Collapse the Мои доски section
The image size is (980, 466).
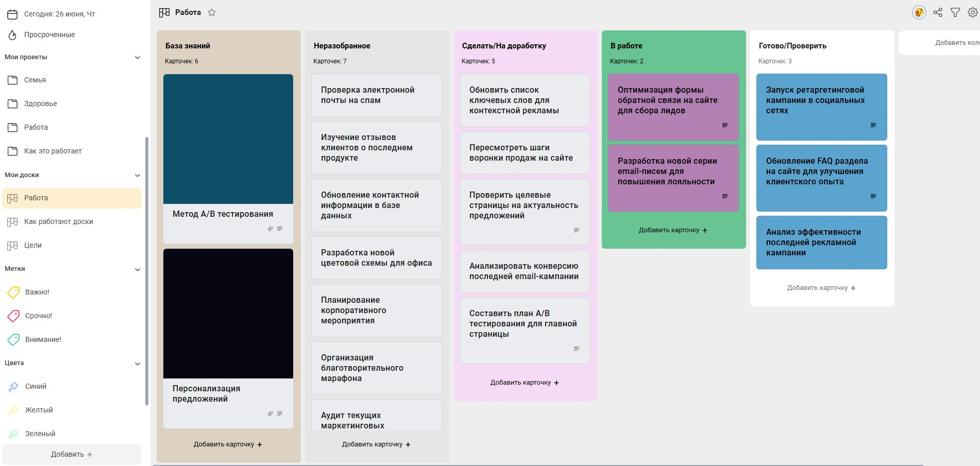(x=138, y=175)
